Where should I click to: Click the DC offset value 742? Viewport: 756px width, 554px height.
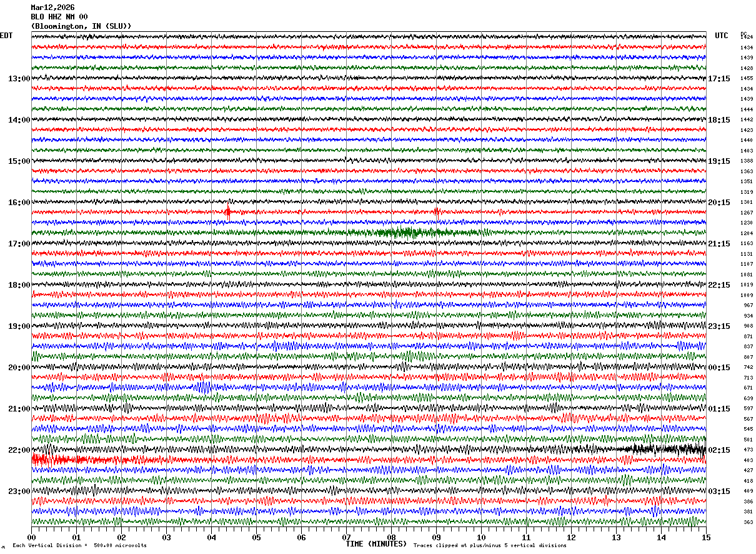point(748,368)
